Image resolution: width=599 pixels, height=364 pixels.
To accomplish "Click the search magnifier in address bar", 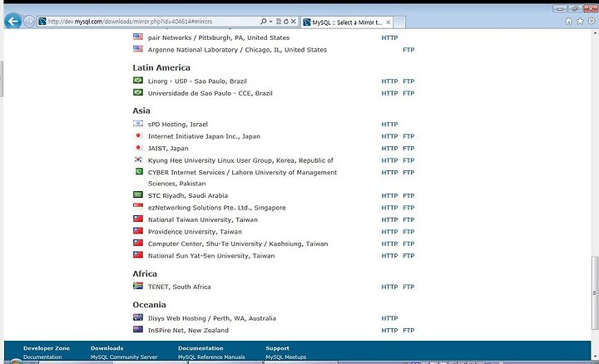I will point(263,22).
